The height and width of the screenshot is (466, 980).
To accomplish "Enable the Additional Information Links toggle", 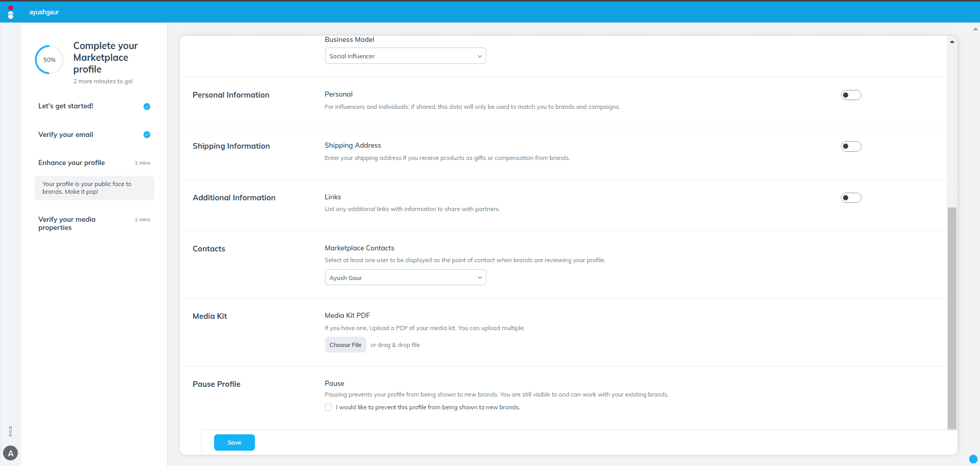I will coord(851,198).
